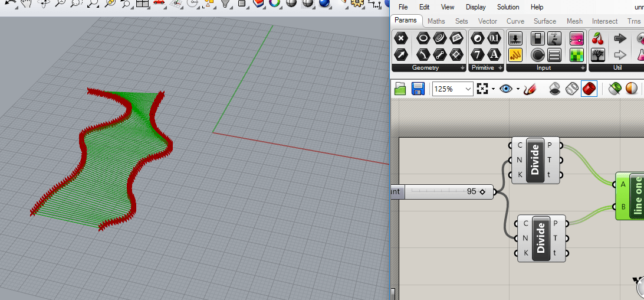Open the Solution menu
This screenshot has width=644, height=300.
pos(508,7)
